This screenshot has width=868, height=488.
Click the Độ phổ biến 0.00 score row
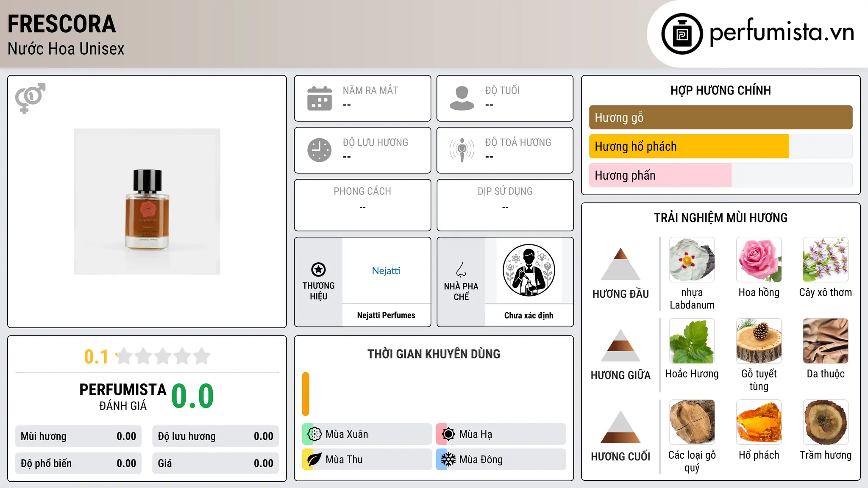pyautogui.click(x=78, y=463)
